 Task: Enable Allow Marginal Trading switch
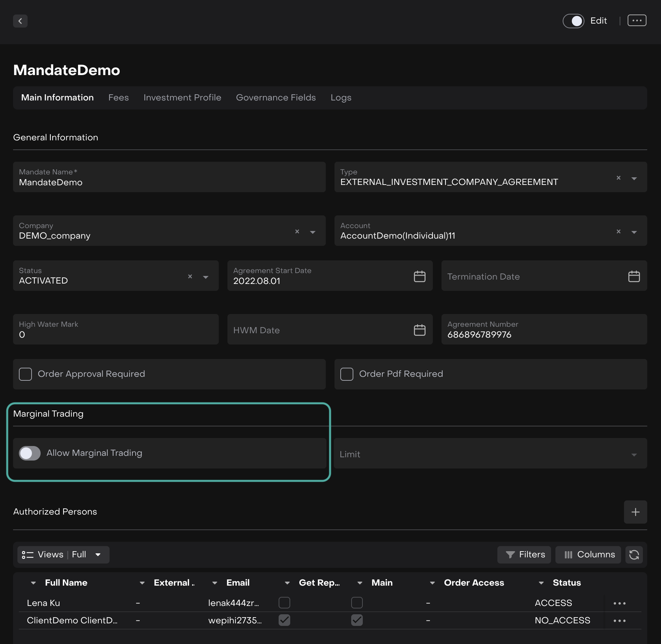click(30, 453)
